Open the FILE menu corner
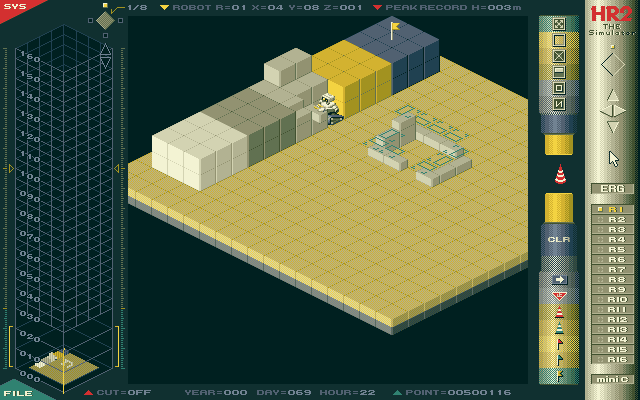 14,393
